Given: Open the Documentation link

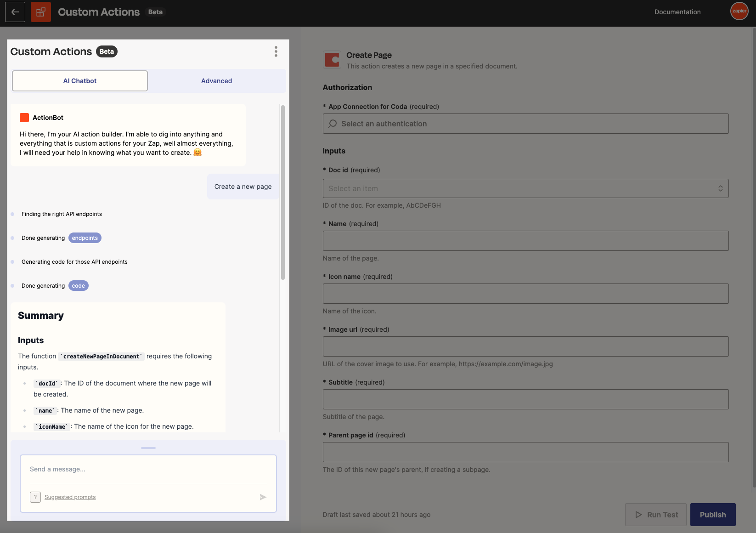Looking at the screenshot, I should click(x=677, y=12).
